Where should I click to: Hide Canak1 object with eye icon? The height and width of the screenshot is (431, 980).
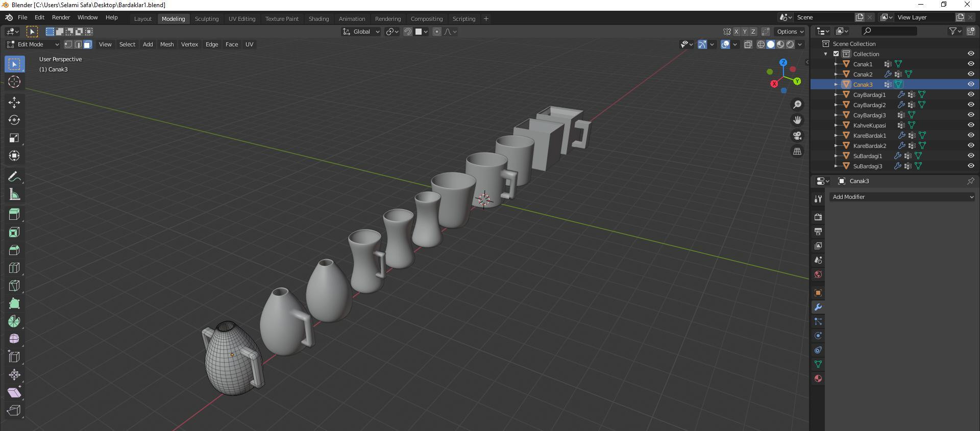(970, 64)
